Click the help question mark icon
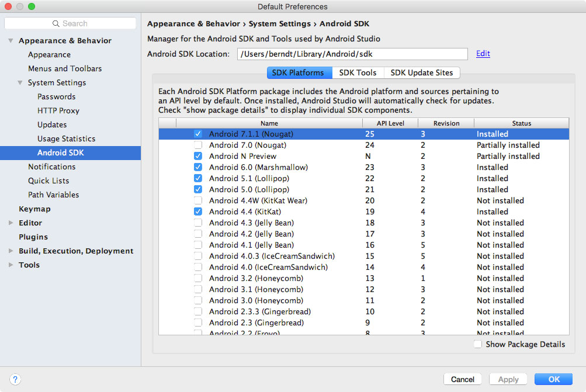The image size is (586, 392). (16, 379)
